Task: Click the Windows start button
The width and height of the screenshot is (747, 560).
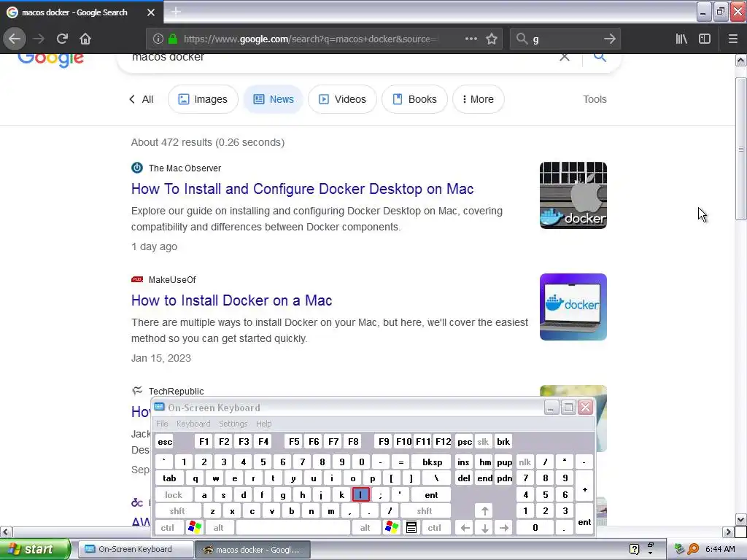Action: coord(35,549)
